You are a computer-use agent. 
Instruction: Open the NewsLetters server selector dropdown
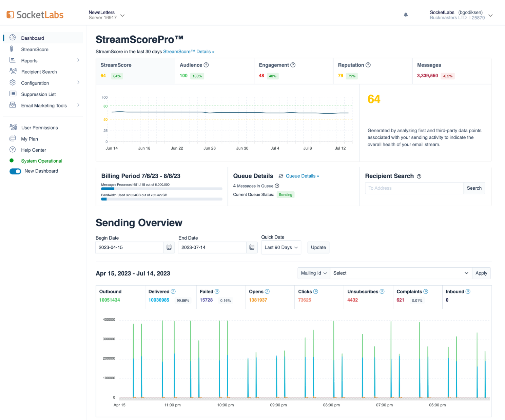point(107,15)
